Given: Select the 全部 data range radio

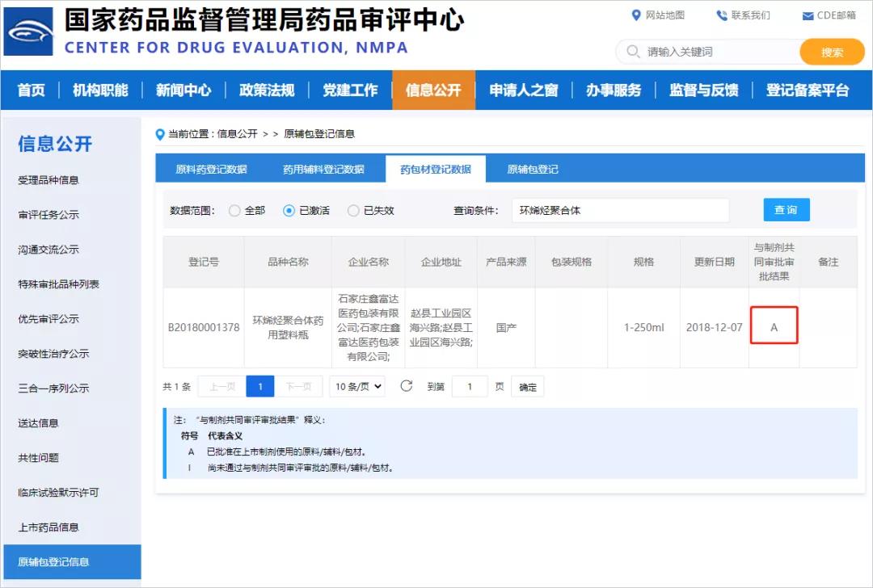Looking at the screenshot, I should (234, 211).
